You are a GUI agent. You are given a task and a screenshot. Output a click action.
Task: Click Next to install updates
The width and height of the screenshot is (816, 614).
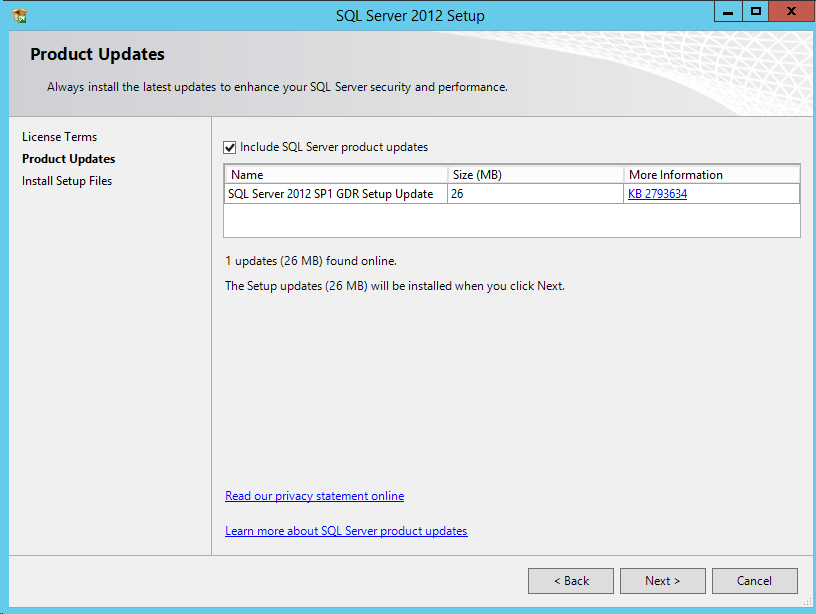(x=662, y=581)
